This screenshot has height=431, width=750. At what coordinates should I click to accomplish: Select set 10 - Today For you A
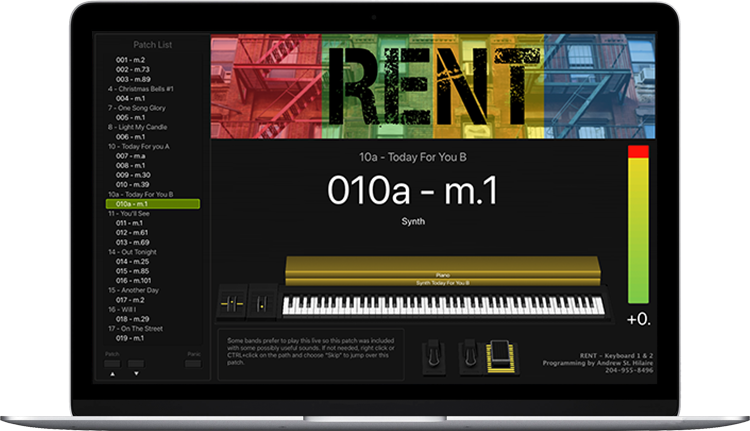[x=139, y=146]
